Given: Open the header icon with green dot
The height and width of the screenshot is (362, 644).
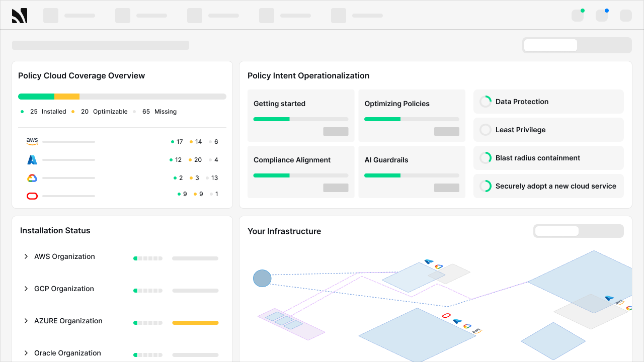Looking at the screenshot, I should (x=578, y=16).
